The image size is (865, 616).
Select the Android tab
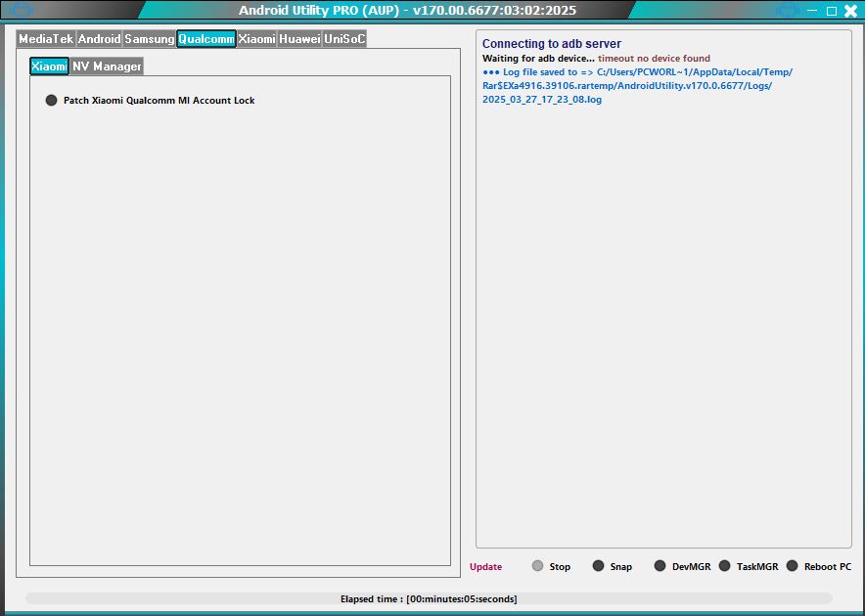coord(100,39)
